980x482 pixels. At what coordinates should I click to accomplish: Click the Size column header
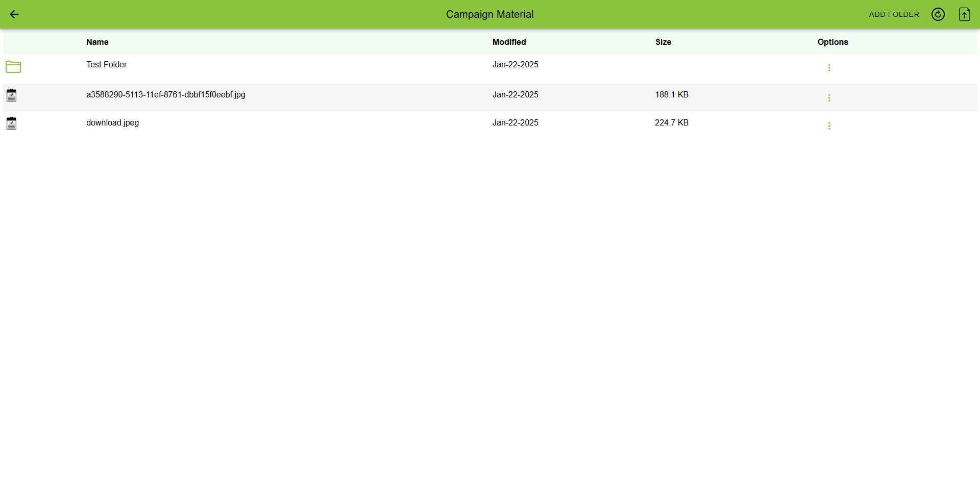pyautogui.click(x=663, y=42)
